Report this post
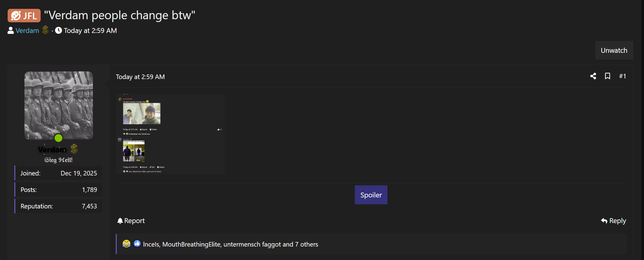The height and width of the screenshot is (260, 644). tap(131, 221)
